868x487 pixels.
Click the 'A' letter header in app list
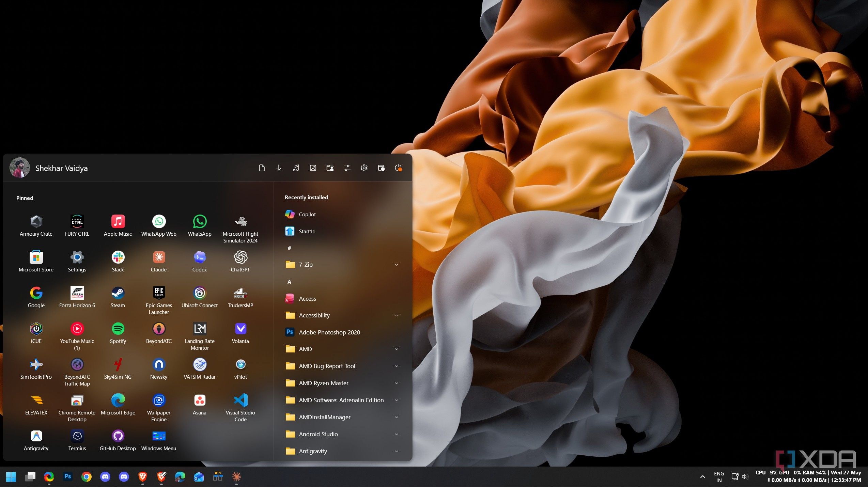point(289,282)
